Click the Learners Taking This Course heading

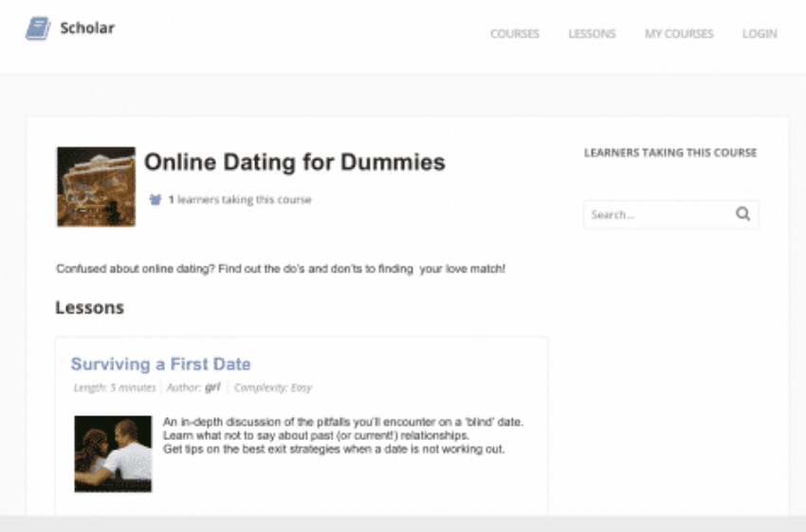tap(670, 153)
